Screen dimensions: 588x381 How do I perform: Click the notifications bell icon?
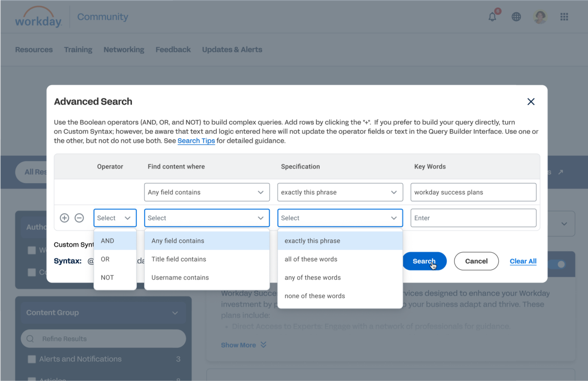[492, 17]
